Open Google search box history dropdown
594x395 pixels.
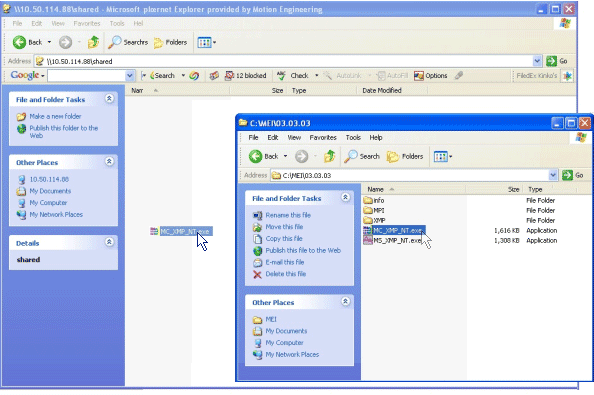tap(130, 76)
